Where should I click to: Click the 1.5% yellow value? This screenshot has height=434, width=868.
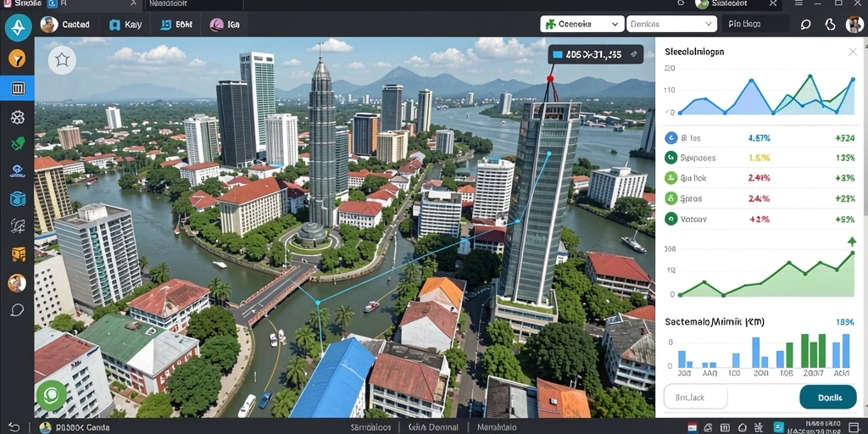point(759,158)
